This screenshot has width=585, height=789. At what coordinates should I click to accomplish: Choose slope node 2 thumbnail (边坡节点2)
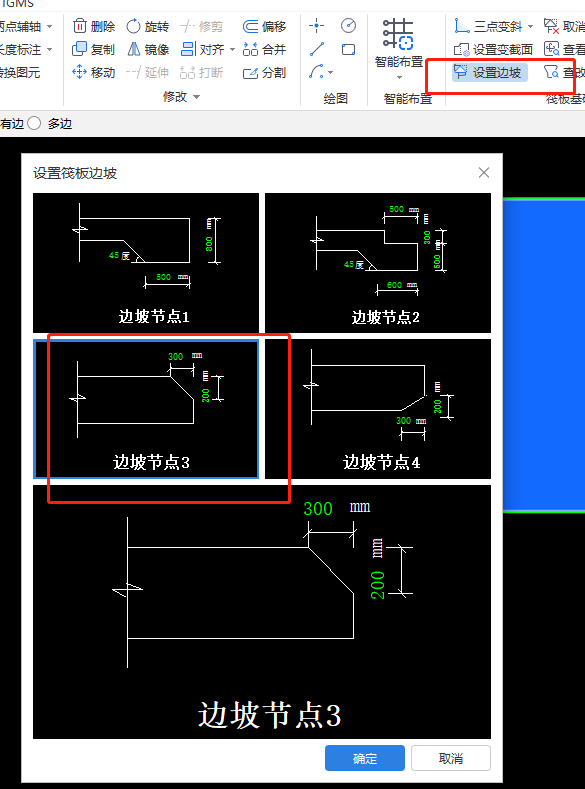point(378,262)
